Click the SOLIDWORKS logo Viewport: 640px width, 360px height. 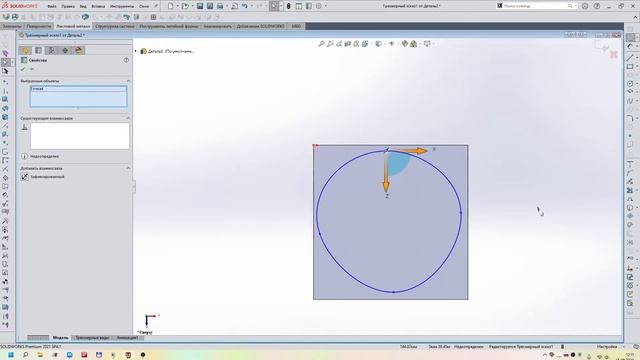pos(20,6)
